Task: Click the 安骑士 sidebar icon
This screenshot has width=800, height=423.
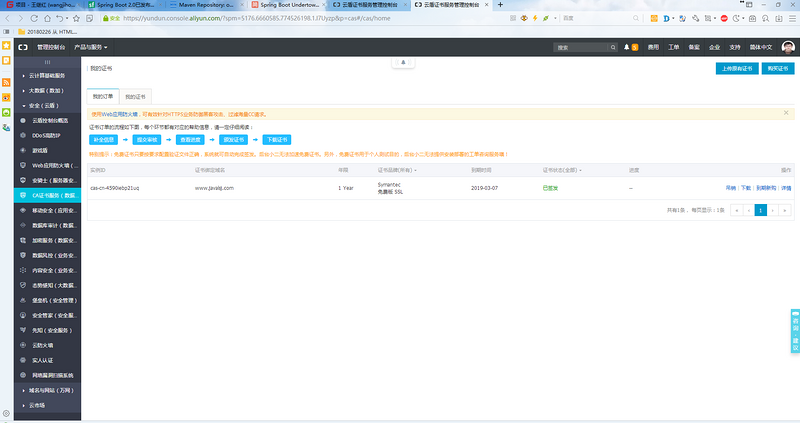Action: point(23,180)
